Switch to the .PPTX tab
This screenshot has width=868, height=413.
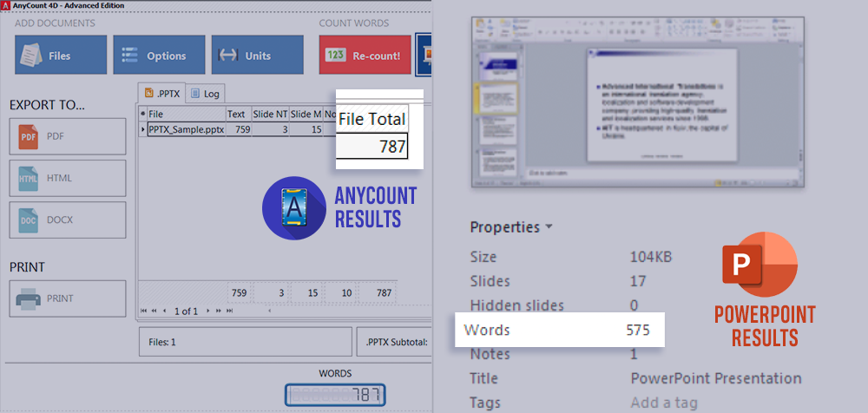161,94
